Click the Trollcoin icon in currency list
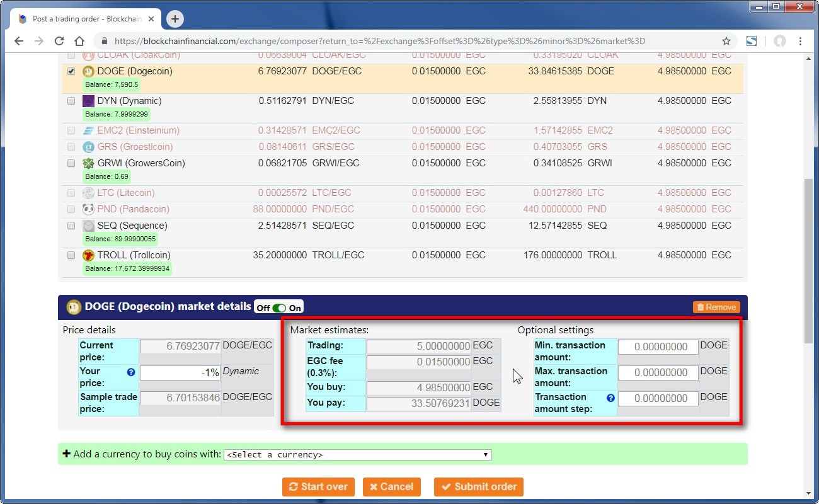The height and width of the screenshot is (504, 819). pyautogui.click(x=89, y=255)
